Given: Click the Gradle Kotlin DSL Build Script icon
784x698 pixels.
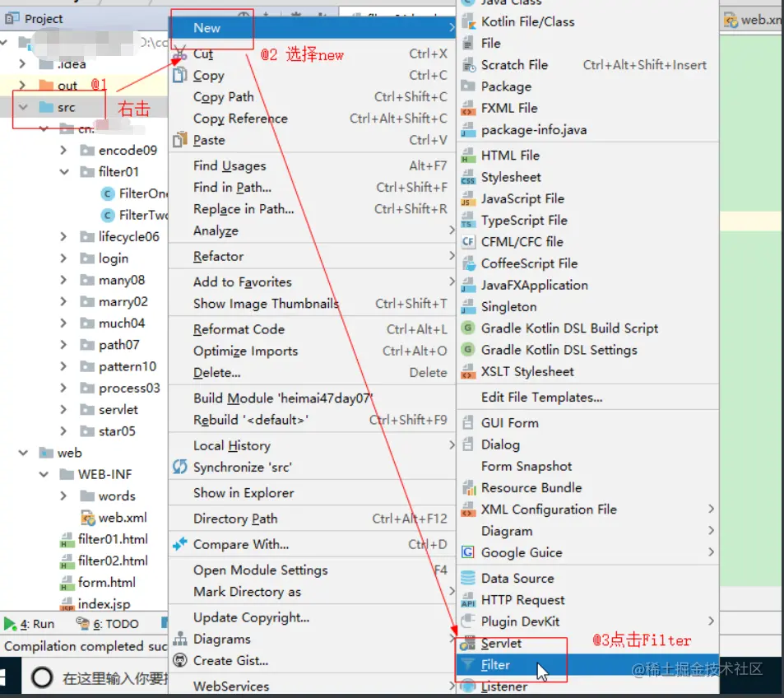Looking at the screenshot, I should (x=468, y=328).
